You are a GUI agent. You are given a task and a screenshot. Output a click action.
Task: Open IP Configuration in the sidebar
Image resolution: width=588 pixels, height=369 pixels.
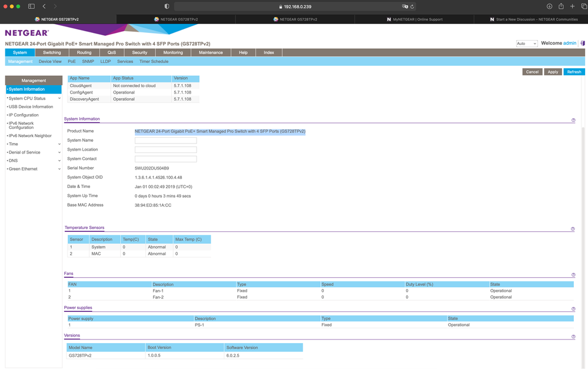click(x=24, y=115)
